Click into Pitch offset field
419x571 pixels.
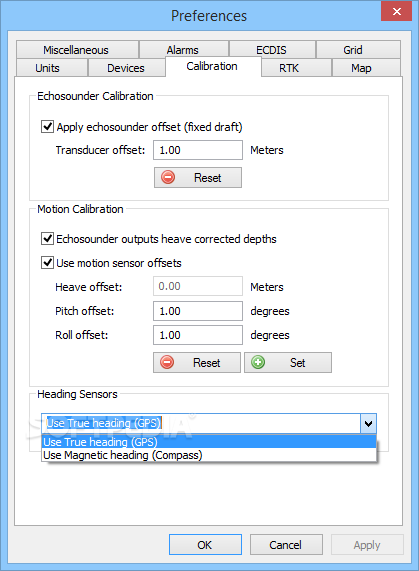tap(198, 311)
